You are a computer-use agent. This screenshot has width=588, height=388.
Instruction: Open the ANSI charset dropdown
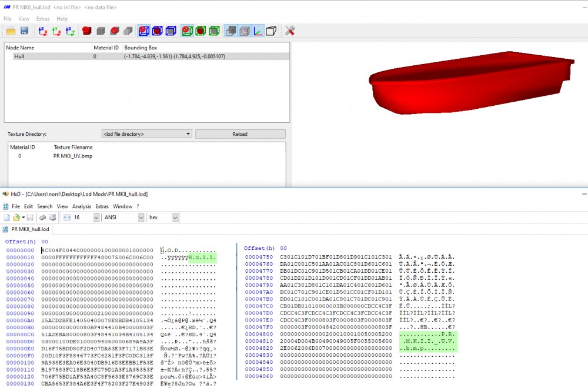pos(141,218)
